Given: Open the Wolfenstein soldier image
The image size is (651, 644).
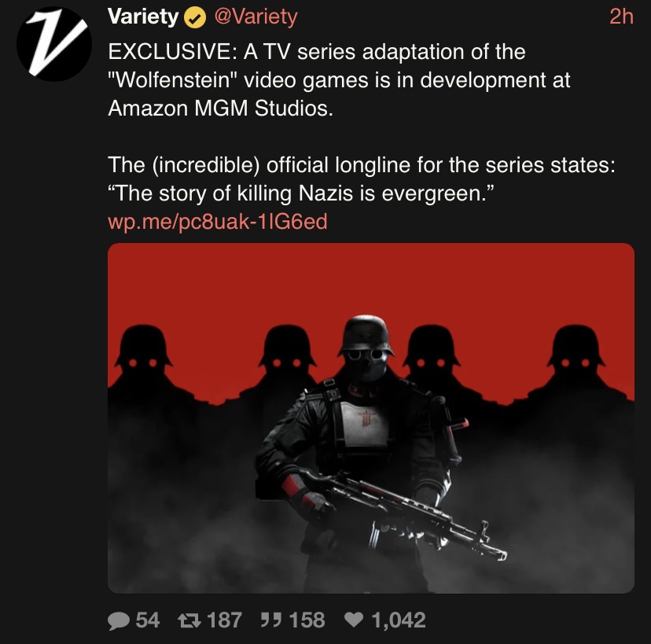Looking at the screenshot, I should click(x=371, y=418).
